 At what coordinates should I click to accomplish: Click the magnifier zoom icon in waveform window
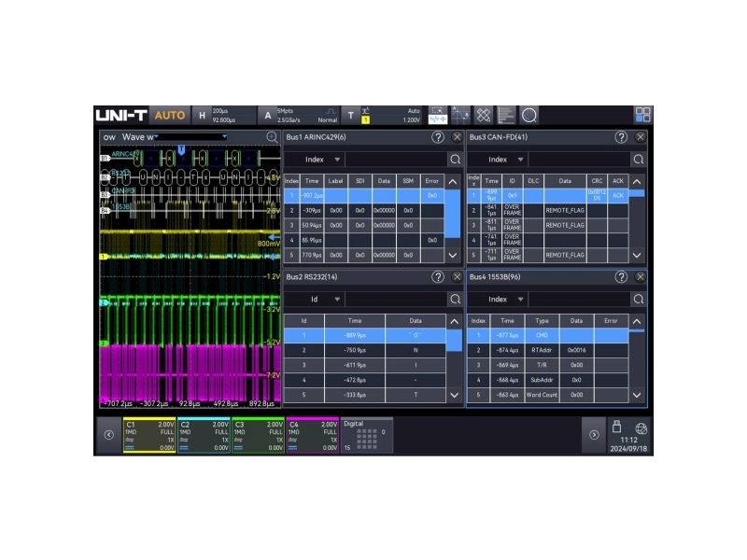click(x=272, y=137)
